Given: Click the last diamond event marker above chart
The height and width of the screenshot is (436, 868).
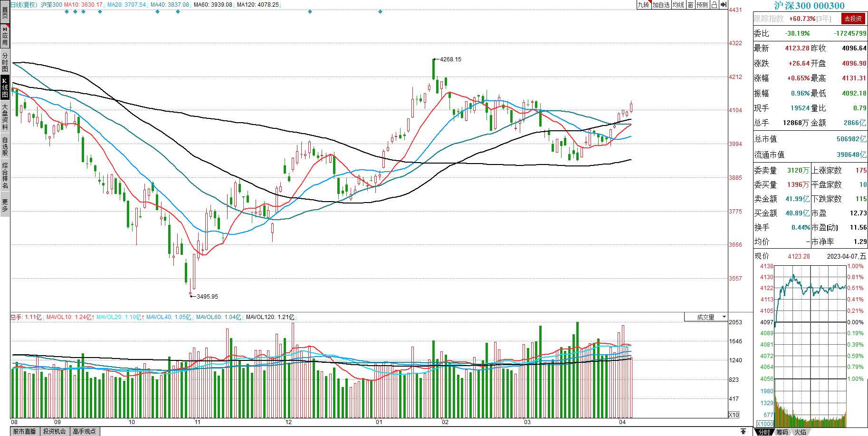Looking at the screenshot, I should [x=380, y=12].
